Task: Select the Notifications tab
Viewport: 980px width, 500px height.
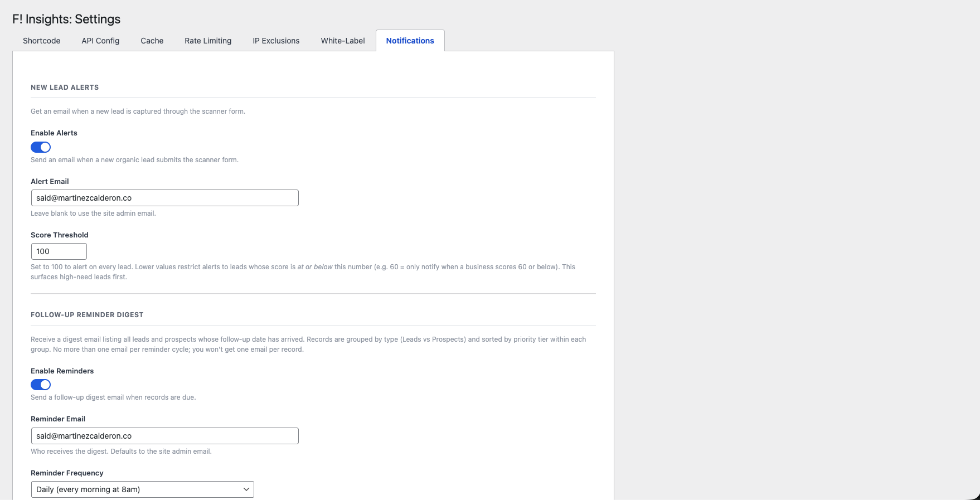Action: pyautogui.click(x=410, y=41)
